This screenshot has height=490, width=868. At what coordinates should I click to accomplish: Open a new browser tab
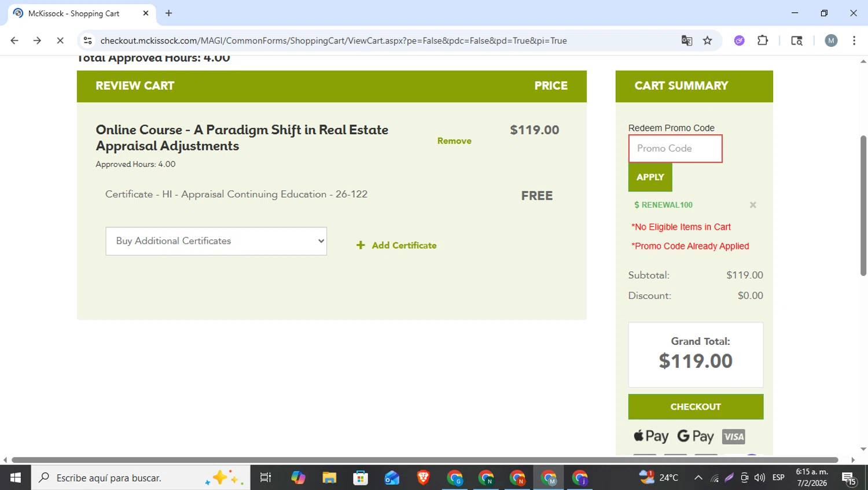pyautogui.click(x=168, y=13)
